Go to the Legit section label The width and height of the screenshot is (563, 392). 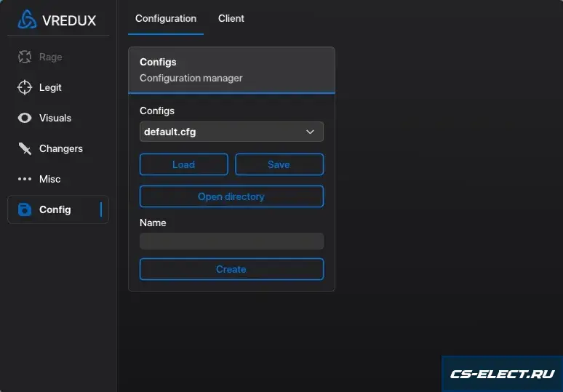click(50, 87)
